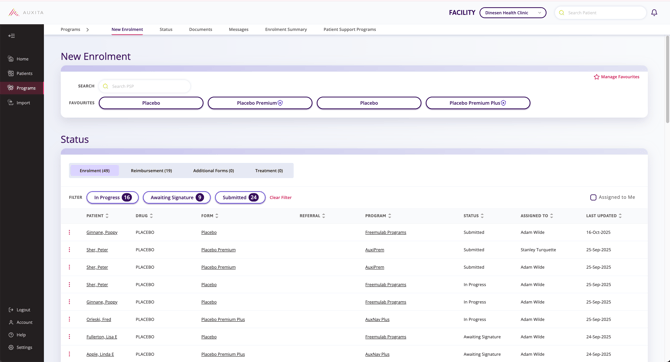
Task: Open patient link Fullerton, Lisa E
Action: [x=101, y=337]
